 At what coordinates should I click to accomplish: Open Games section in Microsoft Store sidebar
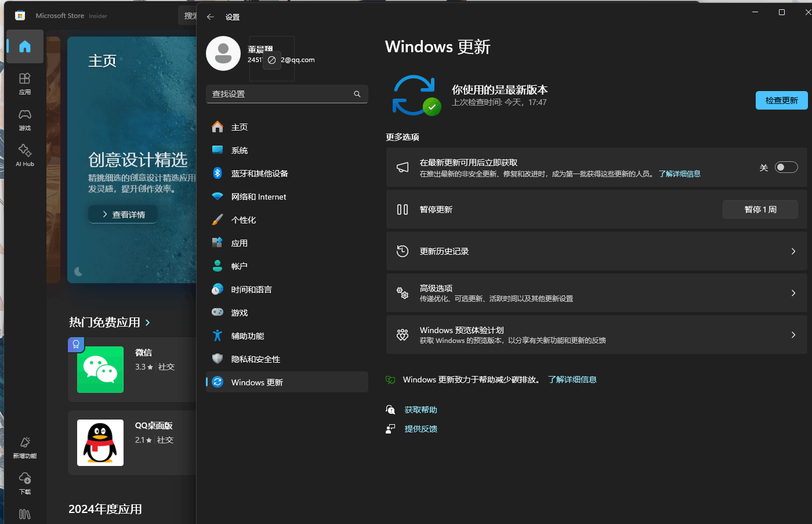(25, 120)
